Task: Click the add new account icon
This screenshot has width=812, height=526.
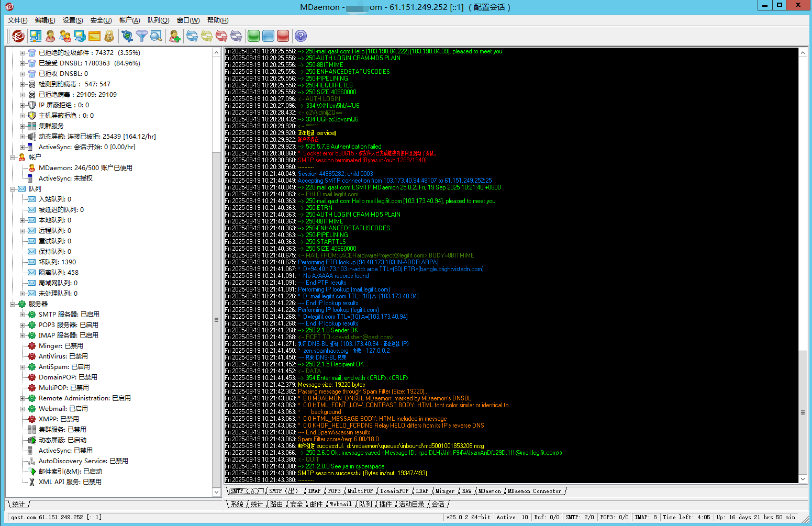Action: (174, 36)
